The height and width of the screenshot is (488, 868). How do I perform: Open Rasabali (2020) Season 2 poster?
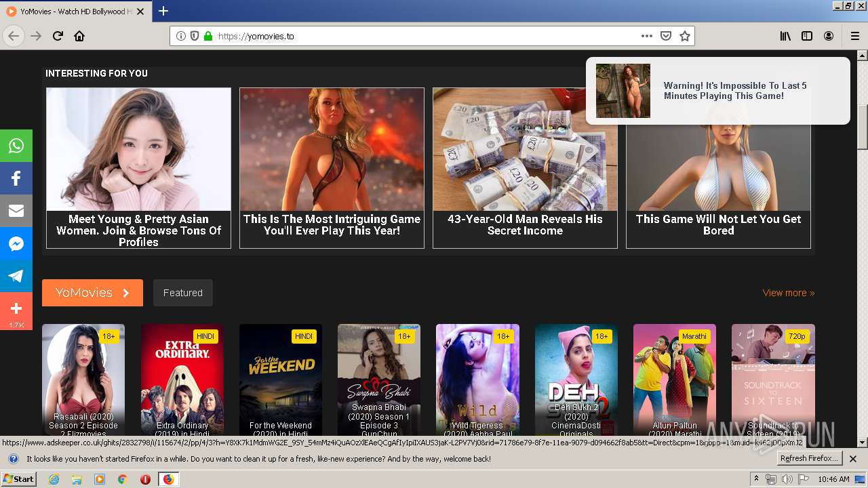83,380
